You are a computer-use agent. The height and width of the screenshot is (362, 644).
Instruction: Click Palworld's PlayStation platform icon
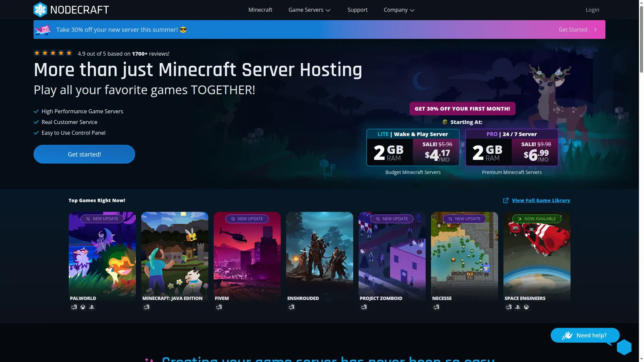click(92, 307)
